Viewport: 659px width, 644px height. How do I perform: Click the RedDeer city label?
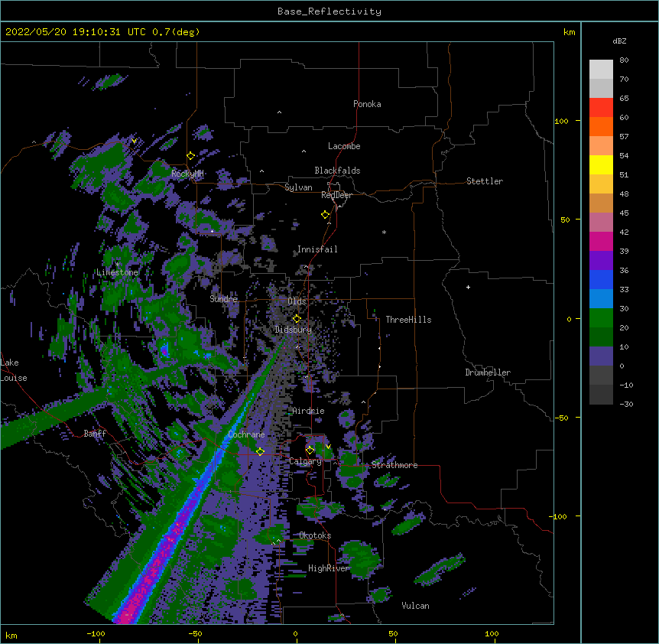pyautogui.click(x=336, y=195)
